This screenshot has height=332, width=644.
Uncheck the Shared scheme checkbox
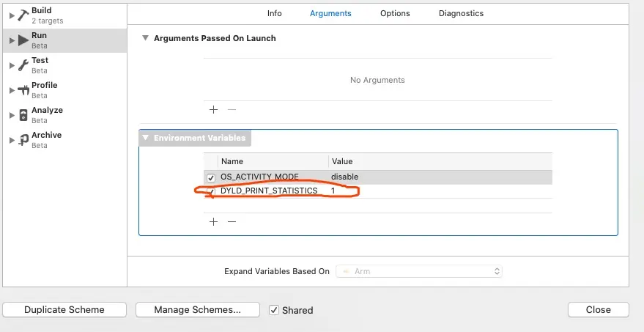click(x=274, y=310)
